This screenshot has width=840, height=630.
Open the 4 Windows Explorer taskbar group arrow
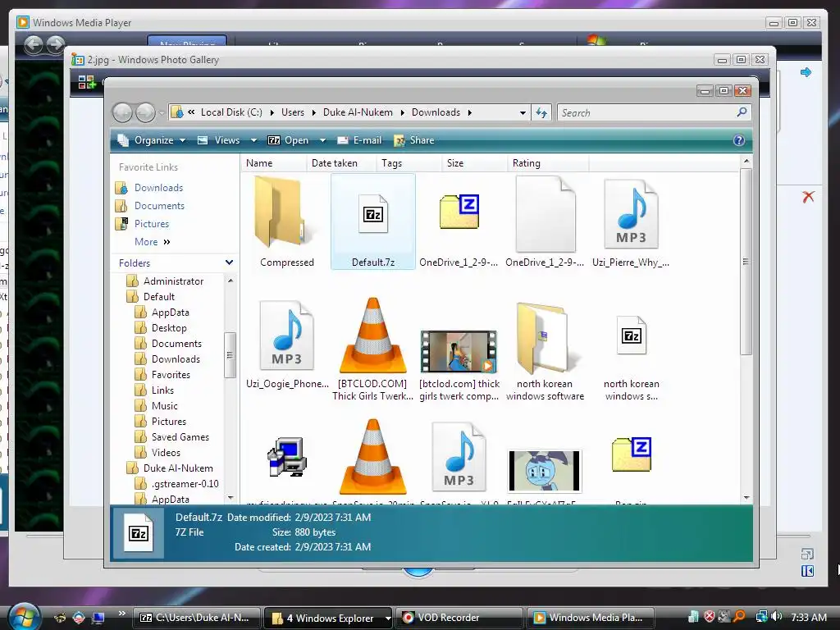click(388, 619)
